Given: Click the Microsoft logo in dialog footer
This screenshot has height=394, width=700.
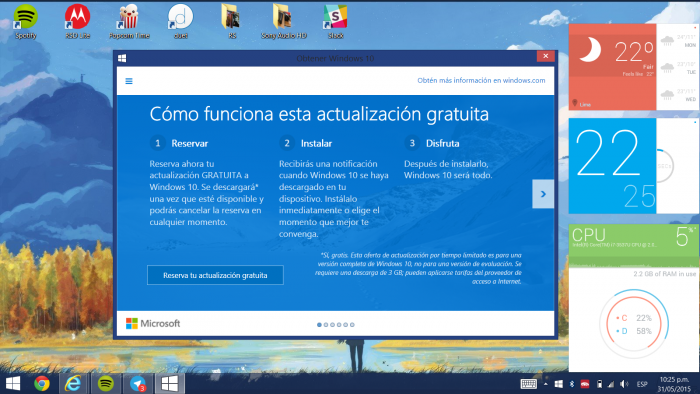Looking at the screenshot, I should coord(153,323).
